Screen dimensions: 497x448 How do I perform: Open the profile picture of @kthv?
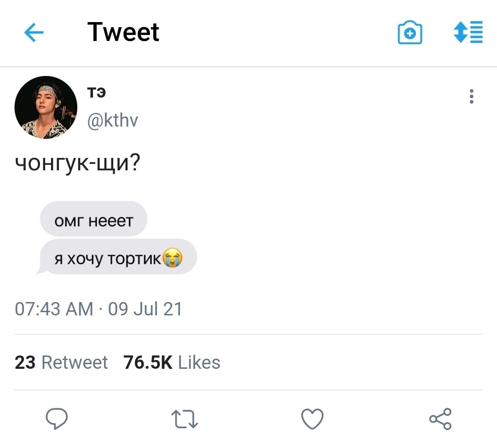[46, 107]
